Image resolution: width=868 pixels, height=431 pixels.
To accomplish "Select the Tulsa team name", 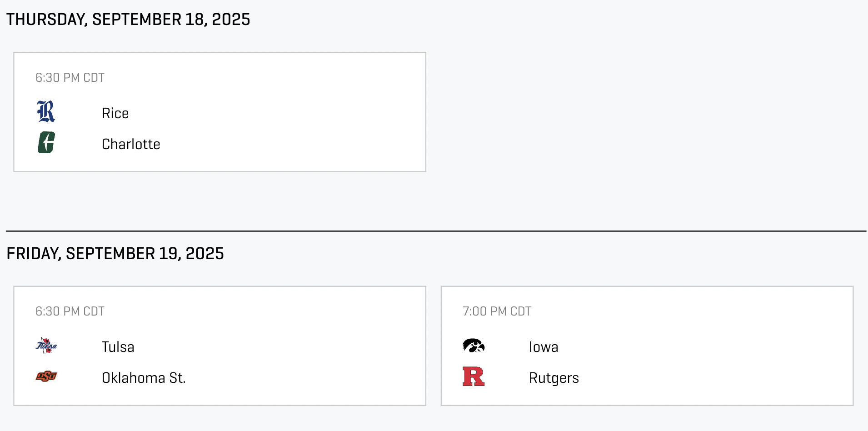I will tap(118, 347).
